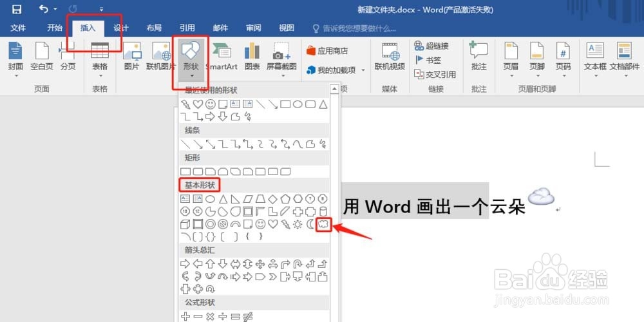
Task: Choose the scribble tool in lines section
Action: coord(323,144)
